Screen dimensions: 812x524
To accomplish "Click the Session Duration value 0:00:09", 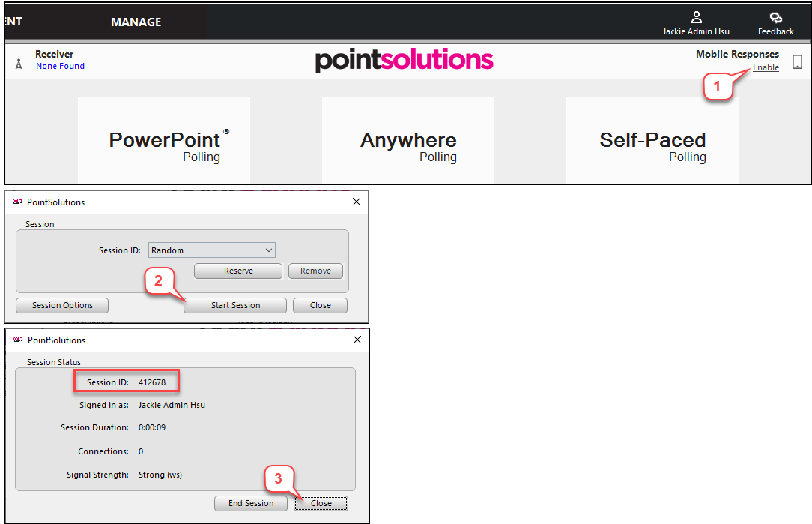I will click(152, 427).
